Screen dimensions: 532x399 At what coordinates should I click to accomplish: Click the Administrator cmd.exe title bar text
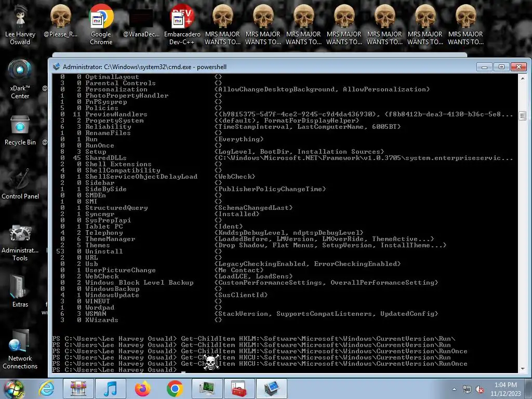(144, 67)
